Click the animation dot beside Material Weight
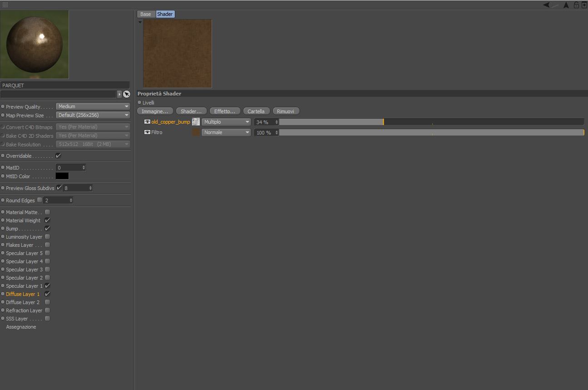The height and width of the screenshot is (390, 588). 3,220
